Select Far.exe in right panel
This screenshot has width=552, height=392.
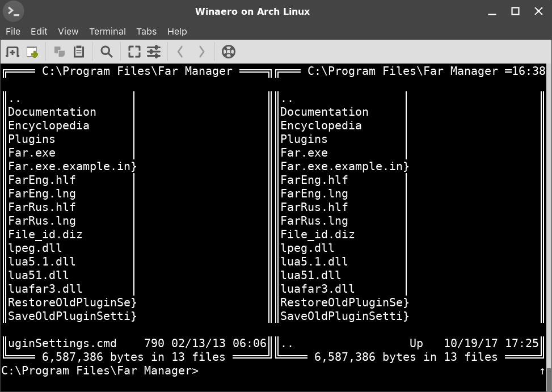[x=304, y=153]
